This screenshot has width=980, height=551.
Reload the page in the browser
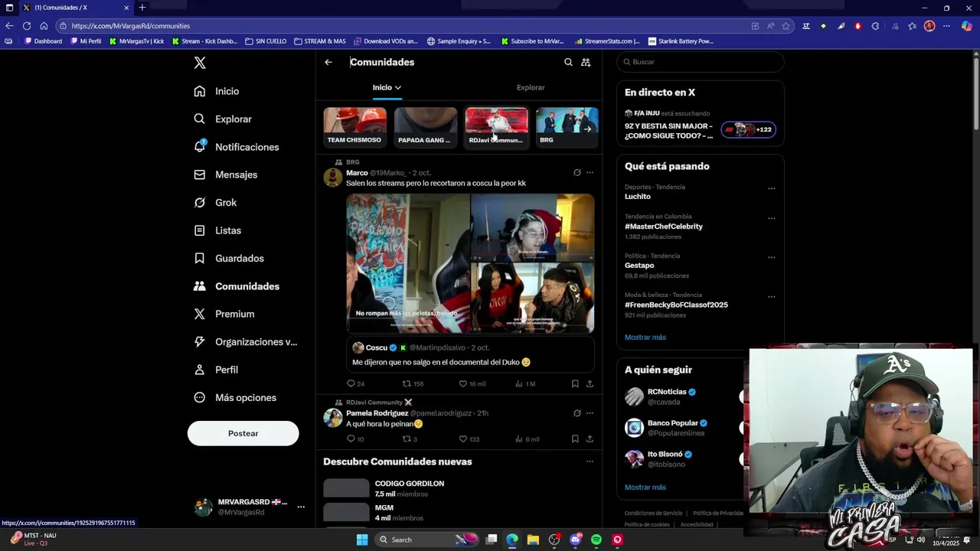click(x=27, y=25)
